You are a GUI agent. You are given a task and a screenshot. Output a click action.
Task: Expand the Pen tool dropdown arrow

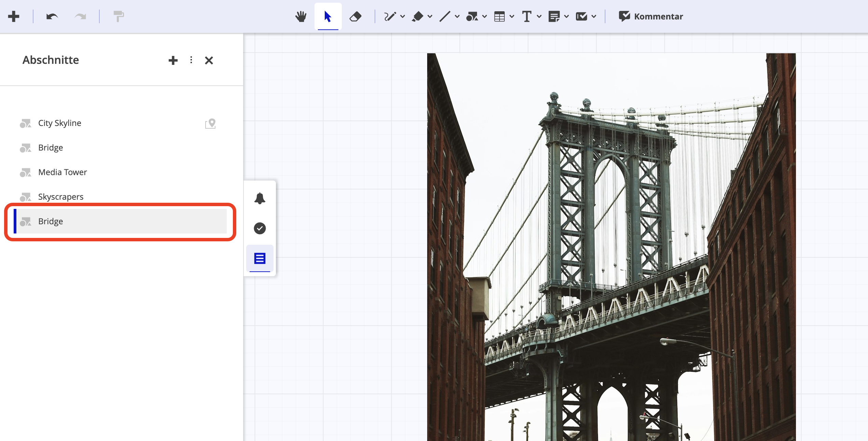coord(403,16)
